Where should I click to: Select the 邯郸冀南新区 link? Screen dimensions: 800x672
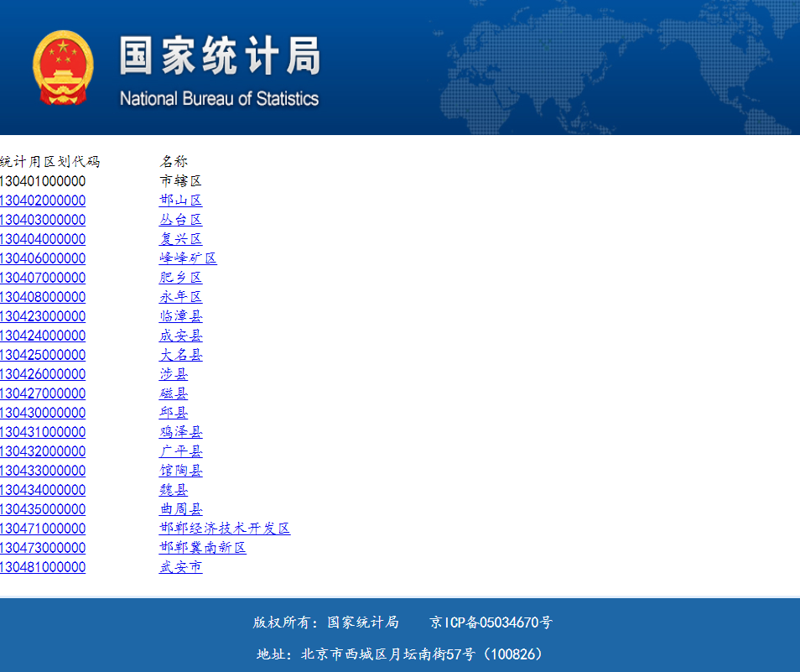click(202, 548)
